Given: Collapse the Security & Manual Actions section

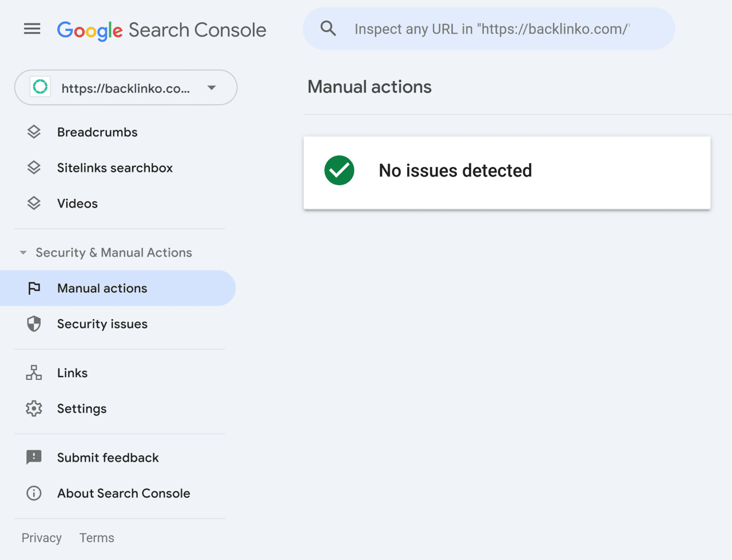Looking at the screenshot, I should coord(23,253).
